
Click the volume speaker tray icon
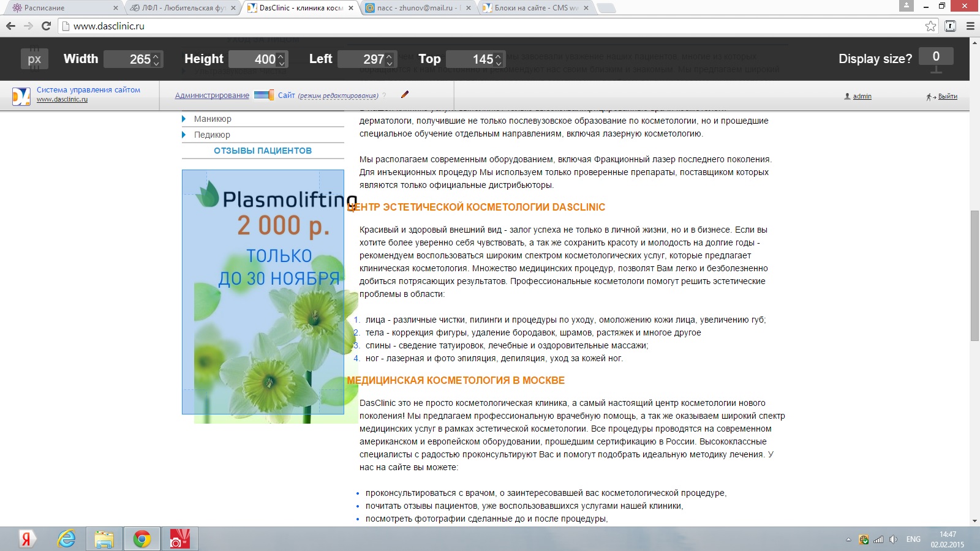pos(893,539)
